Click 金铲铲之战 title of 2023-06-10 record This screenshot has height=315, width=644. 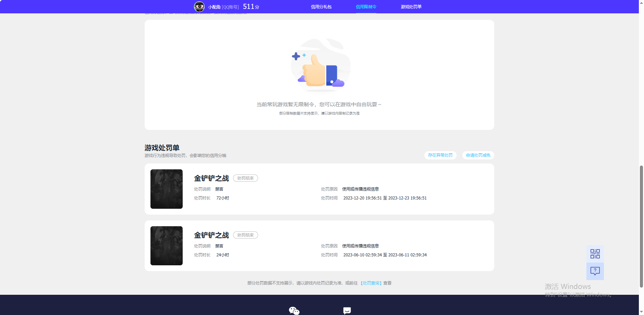tap(211, 235)
